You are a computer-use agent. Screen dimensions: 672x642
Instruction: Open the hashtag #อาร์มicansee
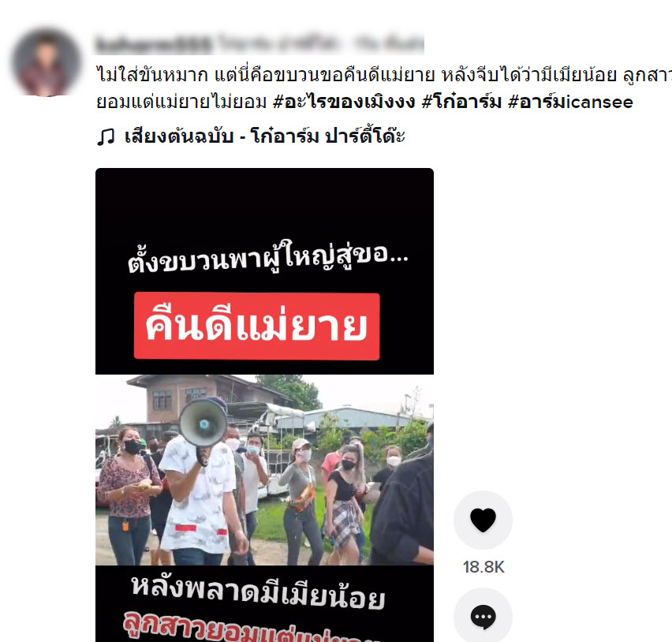[x=570, y=102]
